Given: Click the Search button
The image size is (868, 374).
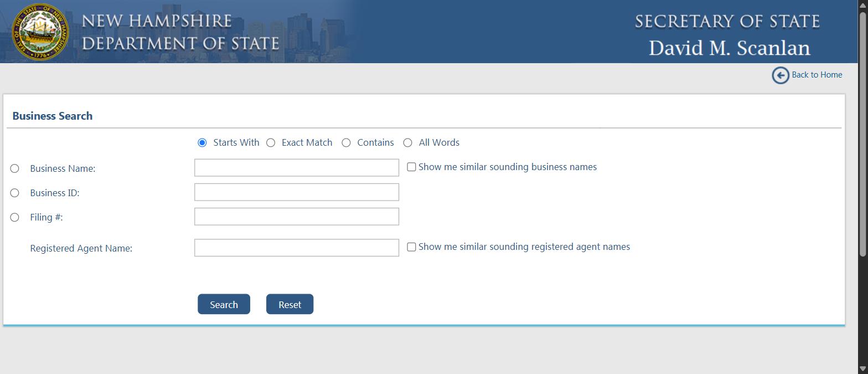Looking at the screenshot, I should [224, 304].
